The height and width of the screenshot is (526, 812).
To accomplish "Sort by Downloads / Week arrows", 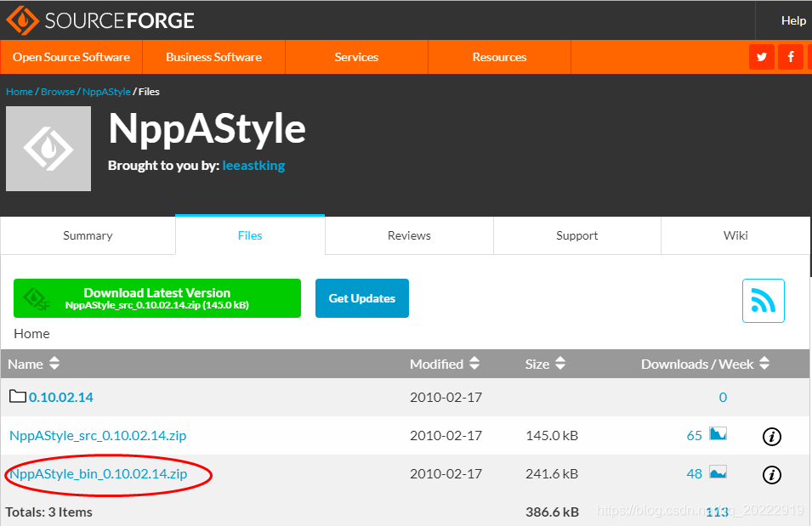I will (764, 364).
